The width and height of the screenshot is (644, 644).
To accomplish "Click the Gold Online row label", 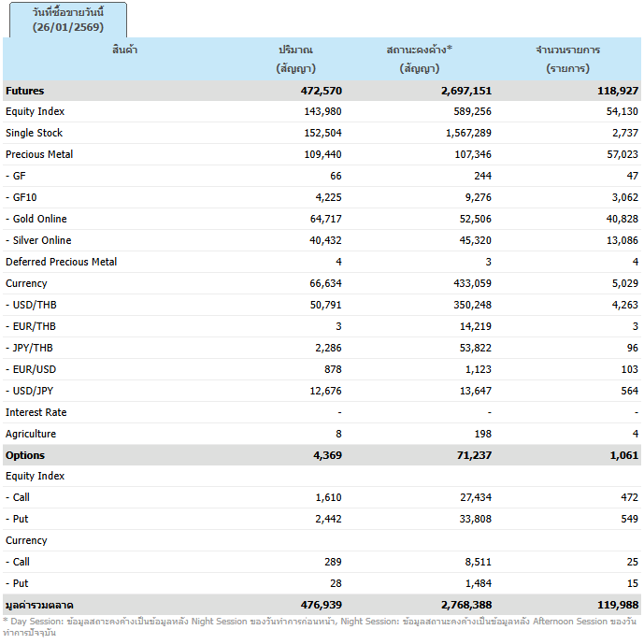I will tap(36, 220).
